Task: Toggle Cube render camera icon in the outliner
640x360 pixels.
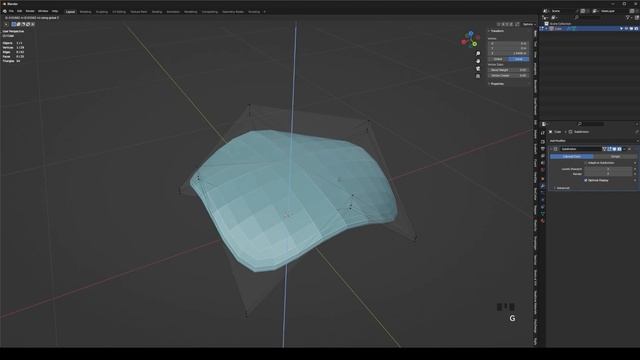Action: [x=636, y=29]
